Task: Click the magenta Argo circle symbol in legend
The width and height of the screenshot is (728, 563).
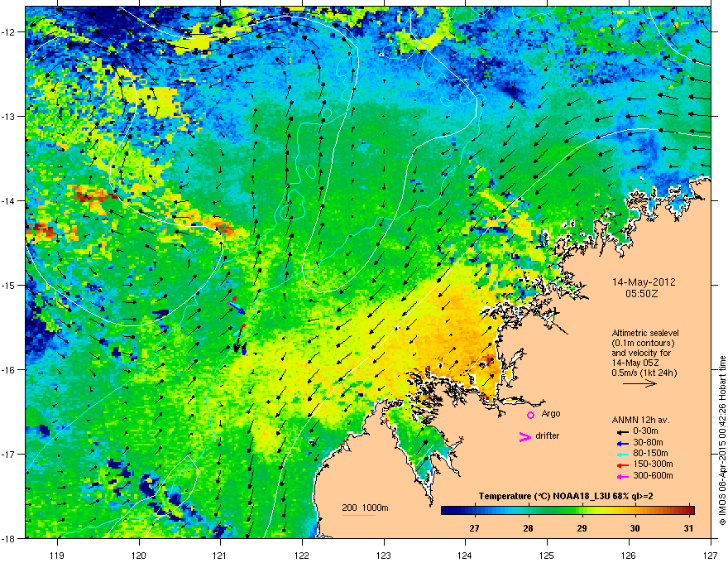Action: pyautogui.click(x=530, y=415)
